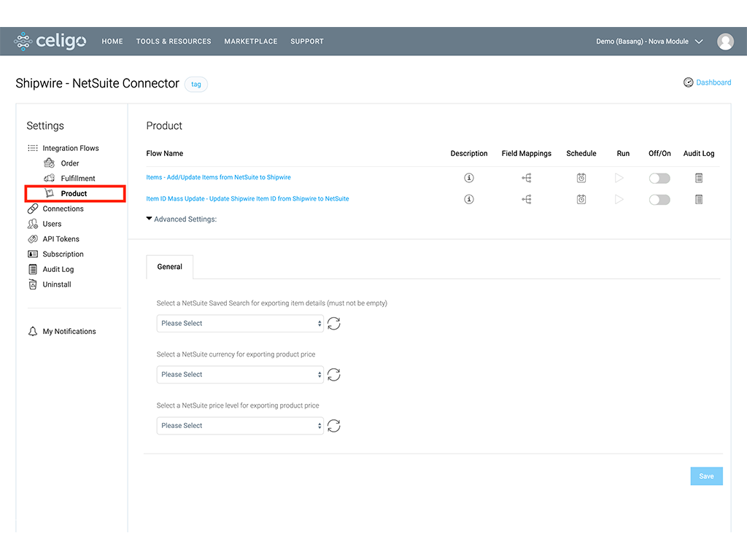Open field mappings for Items Add/Update flow
This screenshot has height=560, width=747.
527,178
